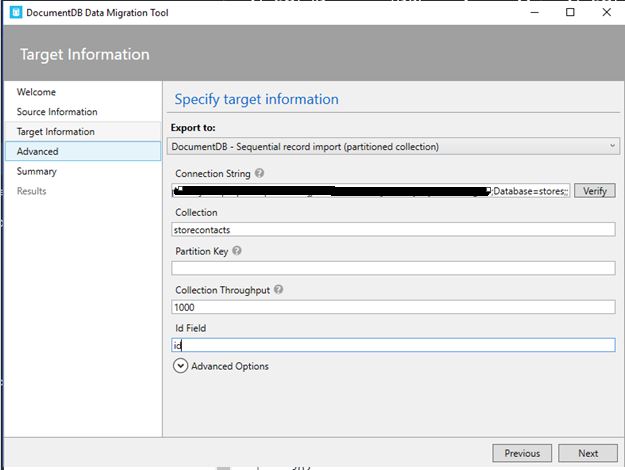This screenshot has height=470, width=625.
Task: Go back with the Previous button
Action: tap(522, 453)
